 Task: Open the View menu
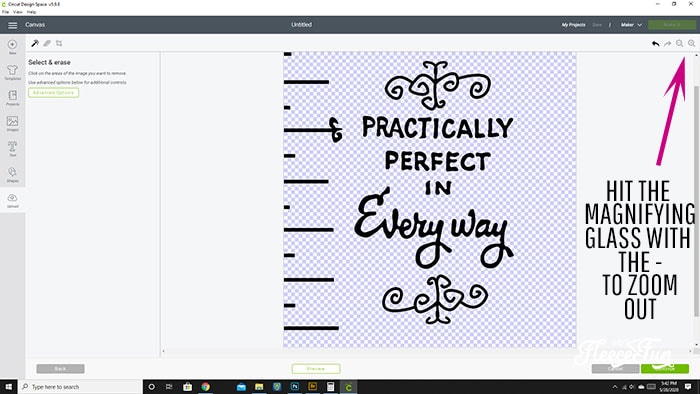pos(18,12)
